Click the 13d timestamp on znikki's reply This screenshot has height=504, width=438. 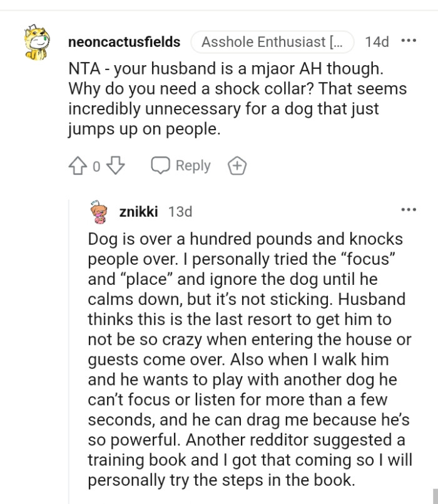(181, 211)
